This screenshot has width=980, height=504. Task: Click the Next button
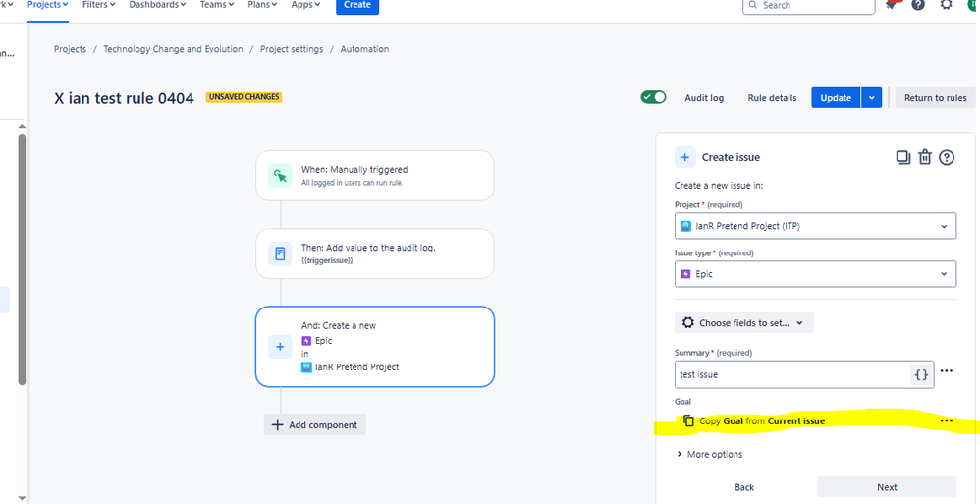(x=887, y=487)
